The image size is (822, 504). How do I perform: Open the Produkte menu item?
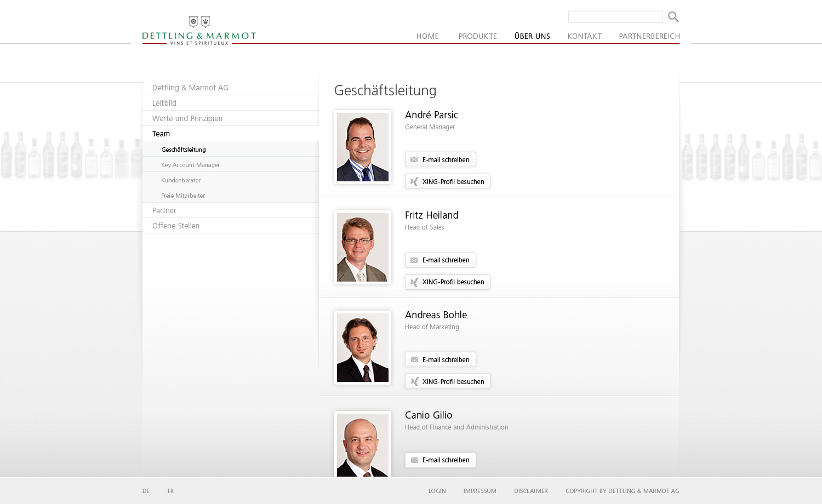[x=477, y=36]
